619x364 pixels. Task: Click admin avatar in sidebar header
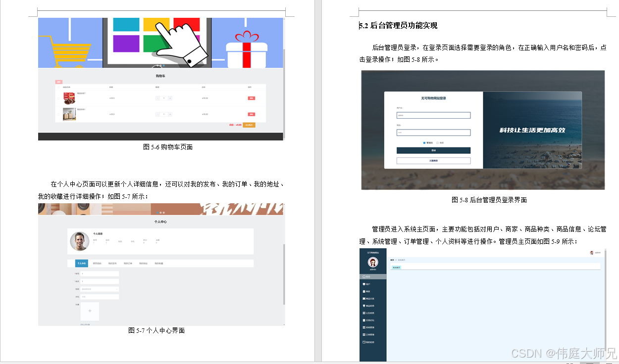[x=373, y=263]
